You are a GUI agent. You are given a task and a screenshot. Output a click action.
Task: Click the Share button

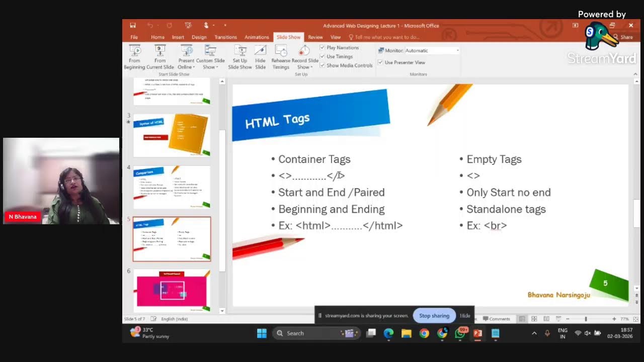(x=623, y=37)
